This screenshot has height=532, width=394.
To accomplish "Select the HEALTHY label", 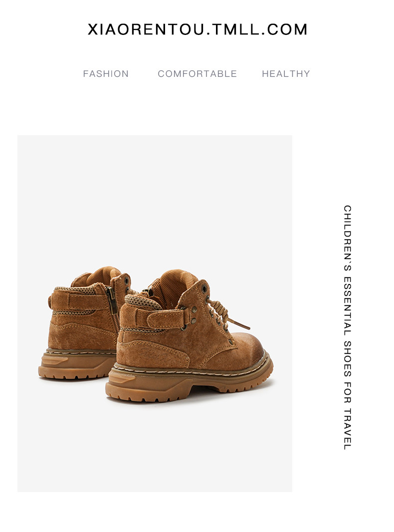I will click(286, 74).
